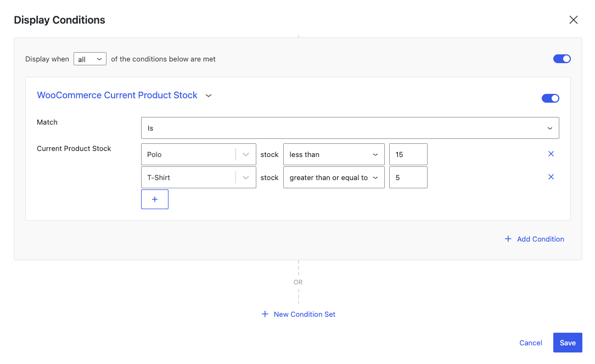Change condition type WooCommerce Current Product Stock

tap(117, 96)
